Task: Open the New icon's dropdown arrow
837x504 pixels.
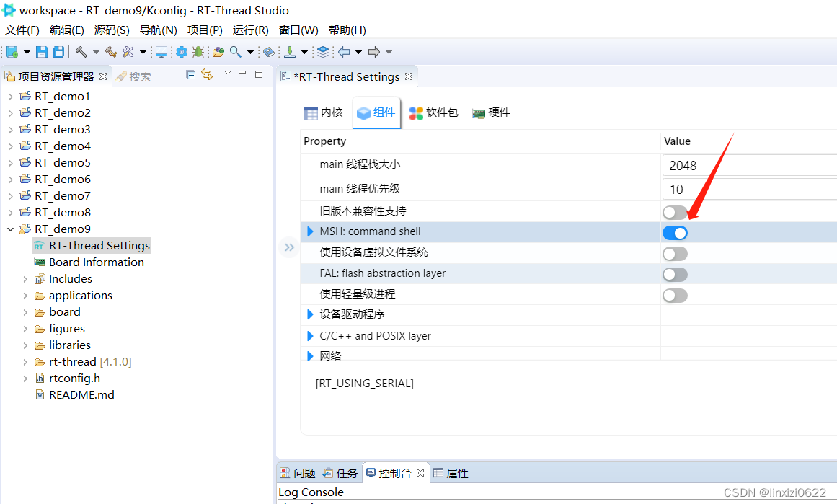Action: point(27,53)
